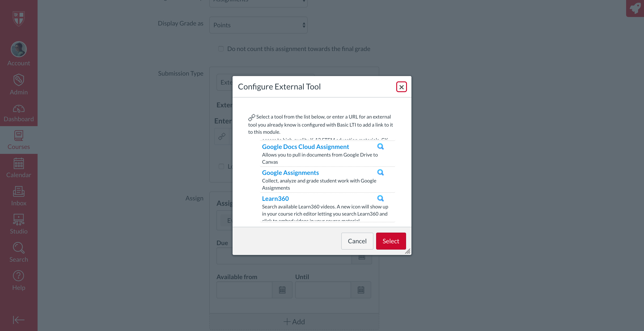Tick Do not count toward final grade

click(x=221, y=49)
